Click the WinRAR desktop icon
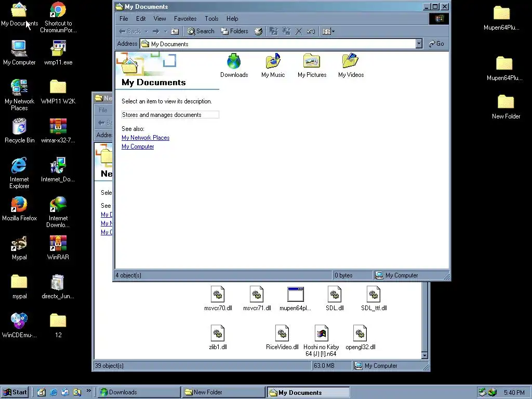The height and width of the screenshot is (399, 532). pos(58,248)
